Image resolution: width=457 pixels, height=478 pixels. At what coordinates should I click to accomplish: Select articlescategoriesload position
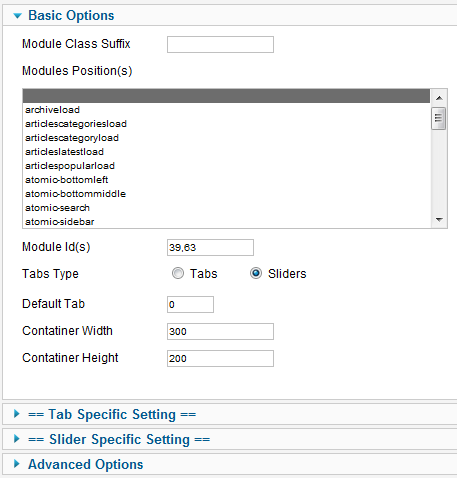(x=226, y=124)
